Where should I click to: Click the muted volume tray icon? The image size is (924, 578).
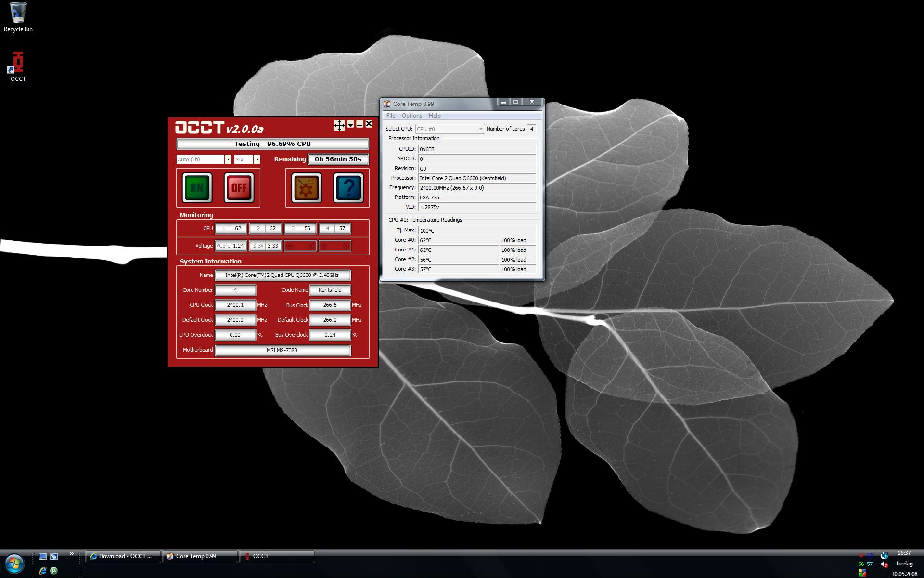pyautogui.click(x=885, y=565)
